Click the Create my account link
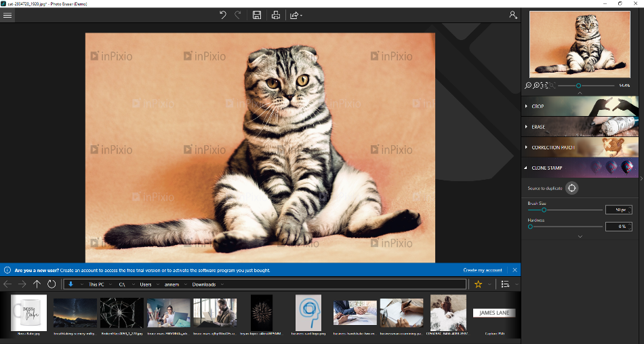Screen dimensions: 644x344 click(483, 270)
